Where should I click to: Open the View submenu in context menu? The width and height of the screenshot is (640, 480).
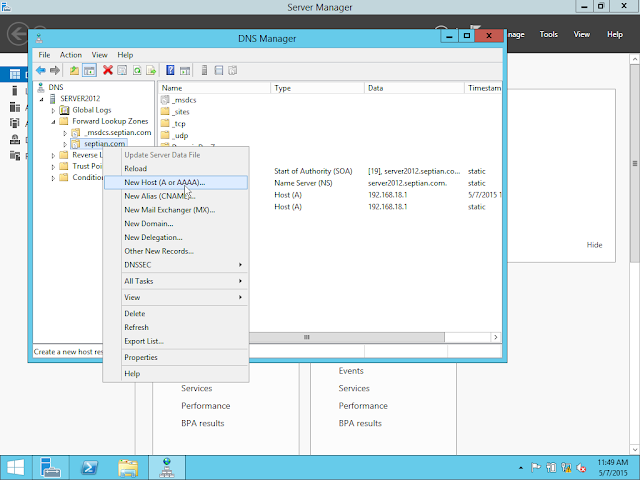click(176, 298)
